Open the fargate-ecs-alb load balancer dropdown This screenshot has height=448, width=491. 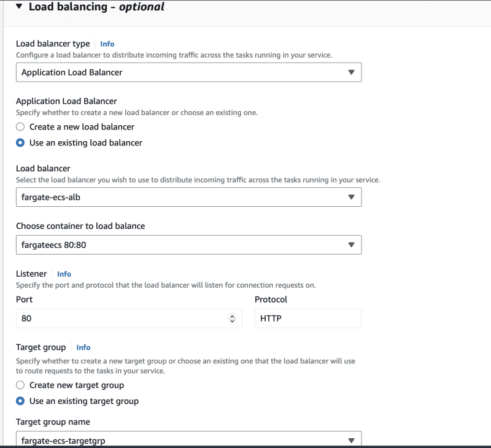(x=189, y=197)
